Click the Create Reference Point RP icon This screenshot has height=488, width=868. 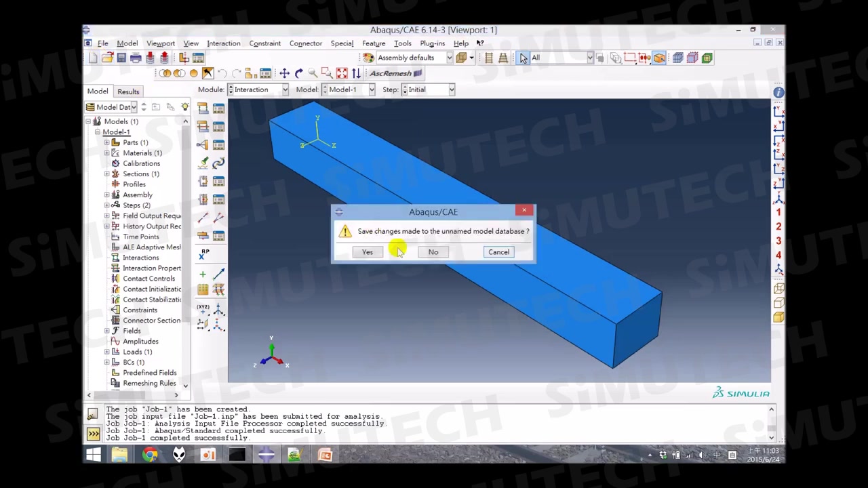coord(203,254)
